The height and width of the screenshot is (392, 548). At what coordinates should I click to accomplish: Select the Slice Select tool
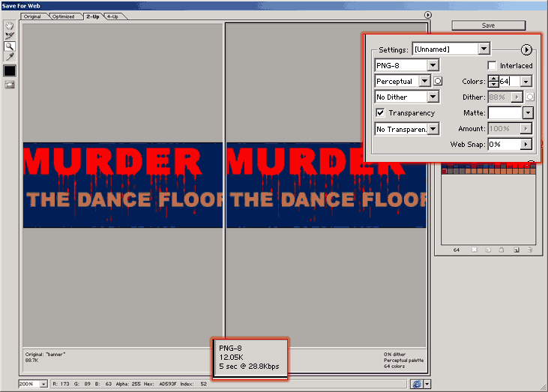(x=10, y=36)
